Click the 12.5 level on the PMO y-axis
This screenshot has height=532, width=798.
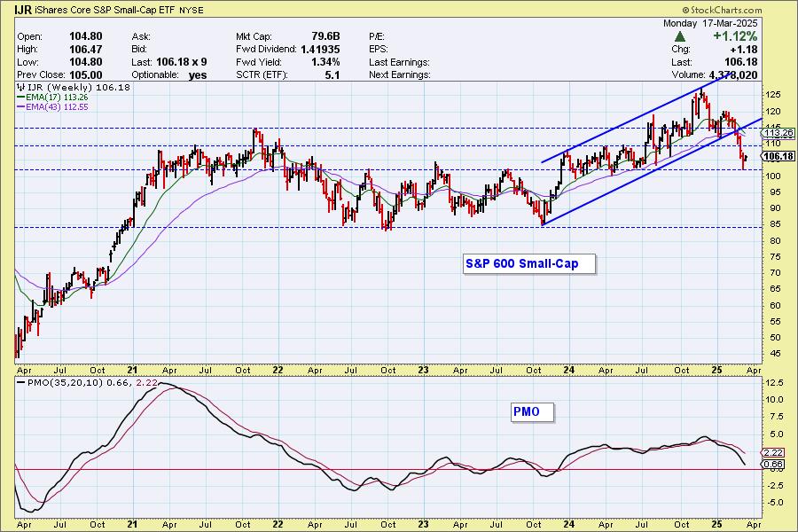coord(773,383)
